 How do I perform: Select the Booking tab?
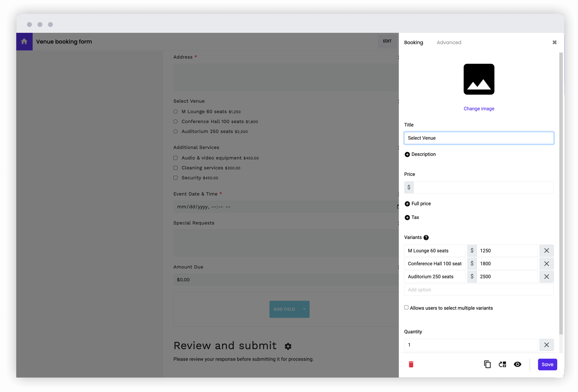tap(413, 42)
